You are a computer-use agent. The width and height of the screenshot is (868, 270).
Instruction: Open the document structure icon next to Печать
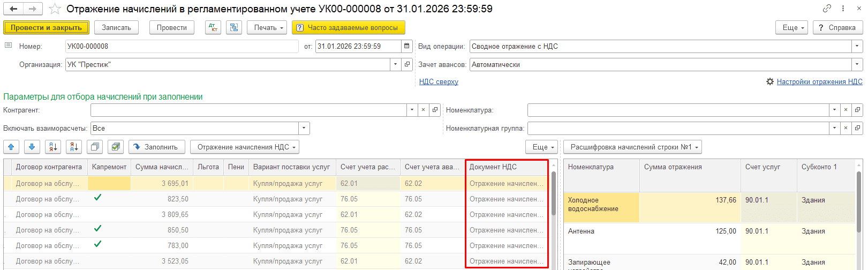coord(234,27)
